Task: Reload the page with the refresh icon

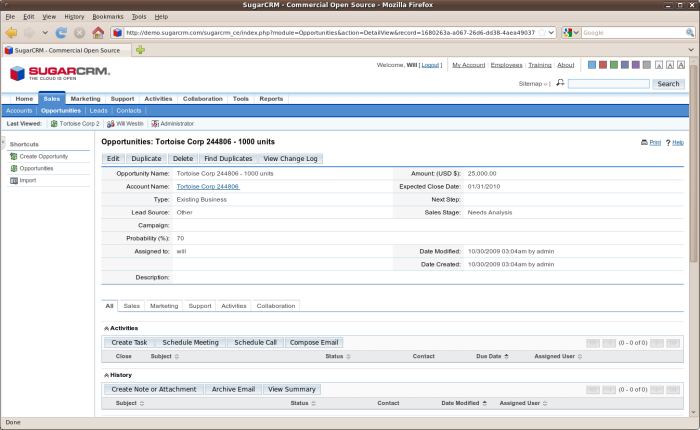Action: click(x=61, y=33)
